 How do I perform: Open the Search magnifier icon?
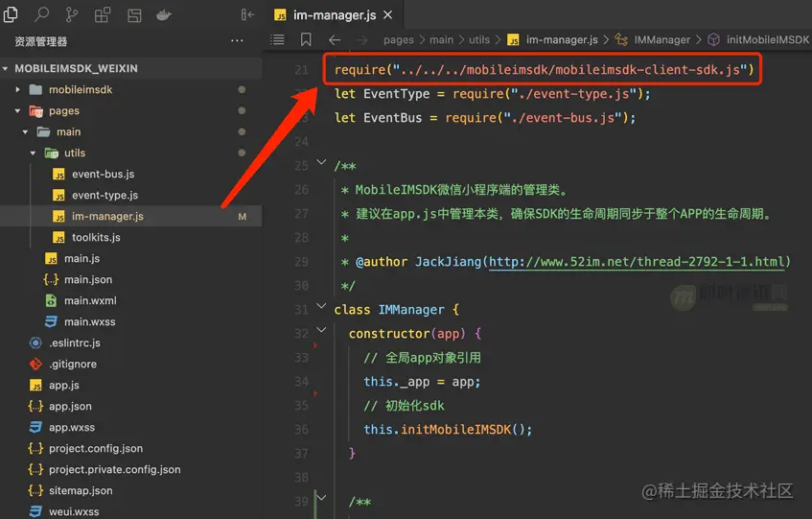pyautogui.click(x=41, y=14)
